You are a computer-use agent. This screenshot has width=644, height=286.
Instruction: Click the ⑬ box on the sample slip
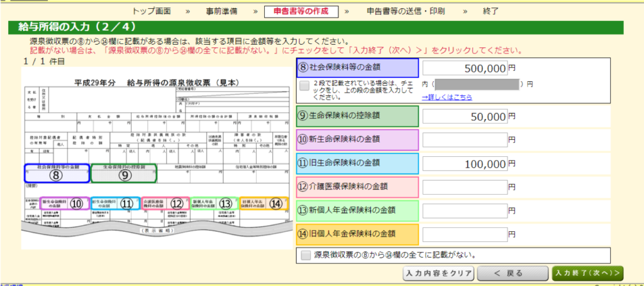(x=215, y=203)
